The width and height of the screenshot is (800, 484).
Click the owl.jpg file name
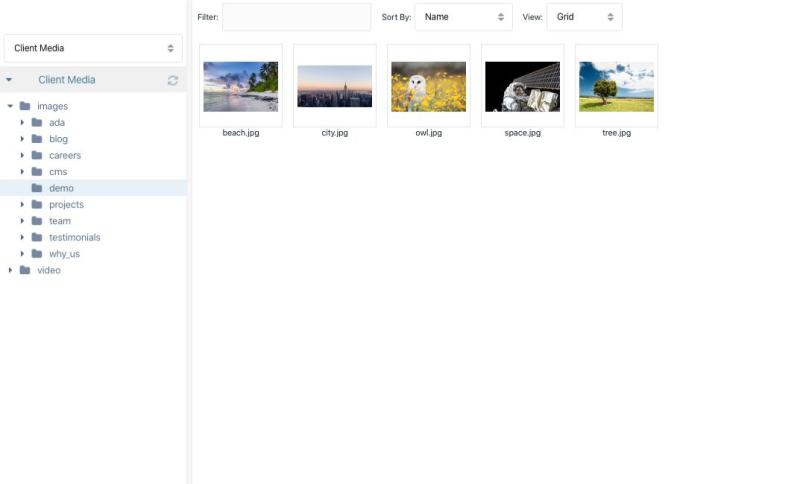point(429,133)
